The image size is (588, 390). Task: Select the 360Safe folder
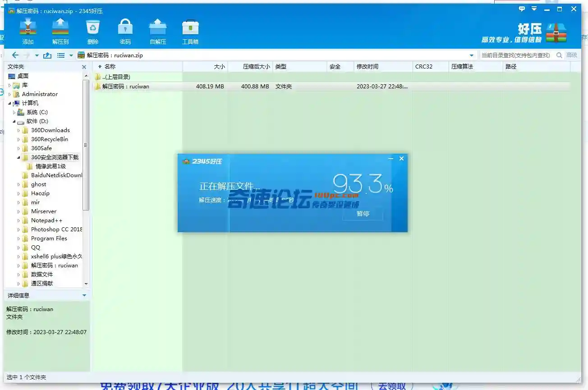[x=41, y=148]
